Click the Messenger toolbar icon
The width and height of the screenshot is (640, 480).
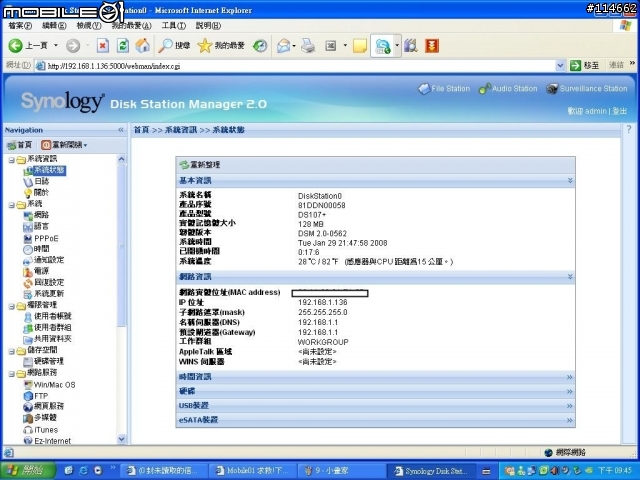point(382,46)
